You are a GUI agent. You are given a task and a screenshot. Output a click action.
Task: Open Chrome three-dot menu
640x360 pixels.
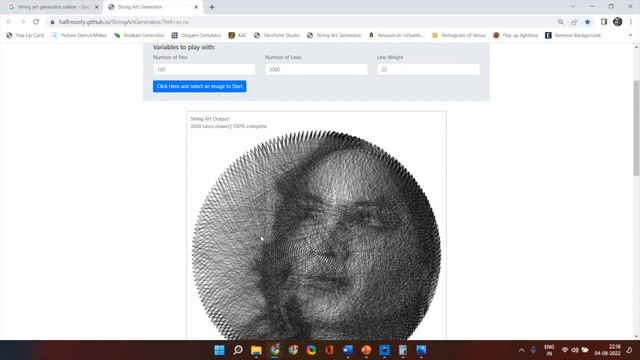pos(631,22)
